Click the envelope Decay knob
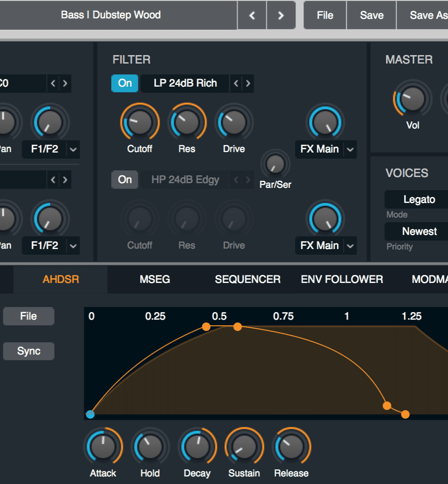 click(197, 447)
